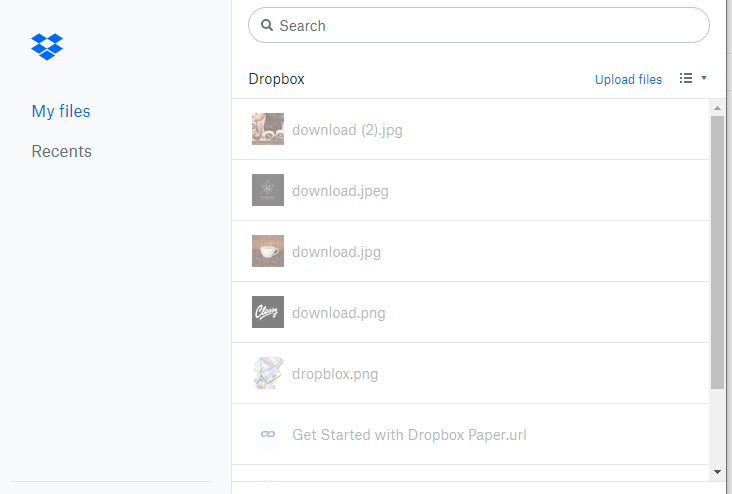
Task: Click the Dropbox breadcrumb title
Action: (276, 79)
